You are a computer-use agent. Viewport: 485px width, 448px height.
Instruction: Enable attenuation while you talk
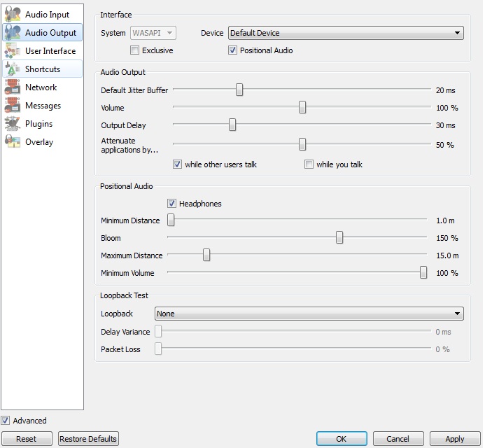pyautogui.click(x=309, y=164)
